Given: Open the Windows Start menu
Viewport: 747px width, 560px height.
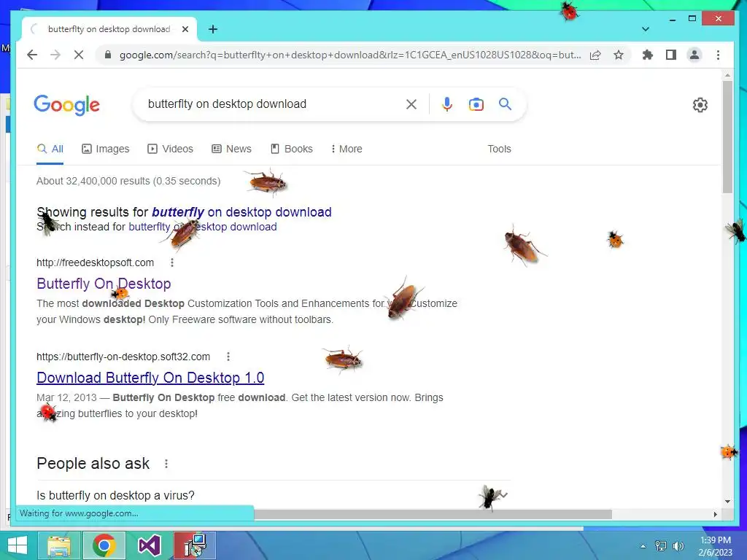Looking at the screenshot, I should [18, 545].
